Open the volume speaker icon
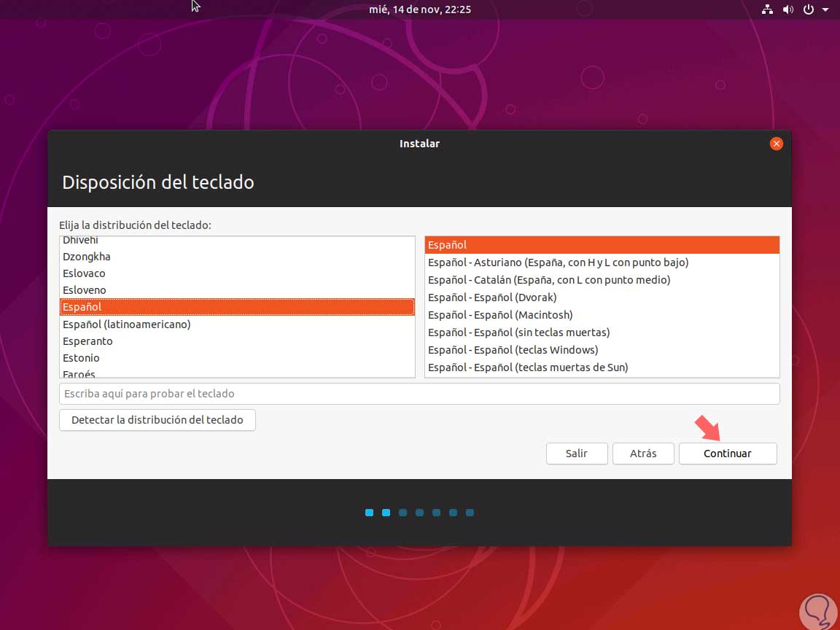The image size is (840, 630). coord(788,9)
